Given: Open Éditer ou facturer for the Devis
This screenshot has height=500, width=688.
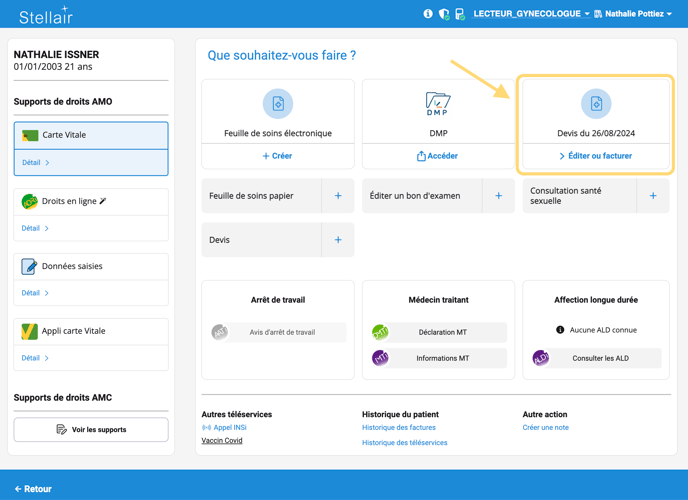Looking at the screenshot, I should (x=595, y=156).
